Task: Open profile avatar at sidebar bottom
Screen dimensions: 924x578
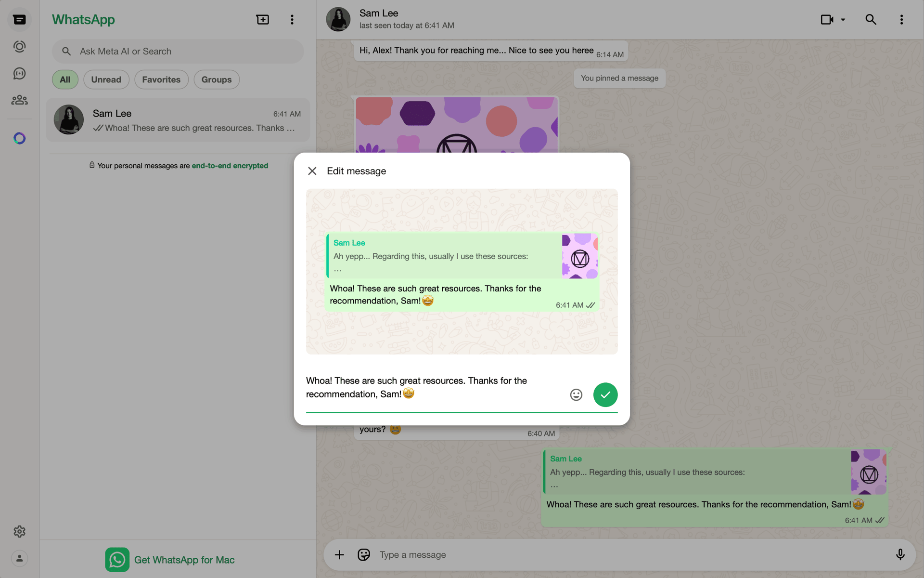Action: click(x=19, y=558)
